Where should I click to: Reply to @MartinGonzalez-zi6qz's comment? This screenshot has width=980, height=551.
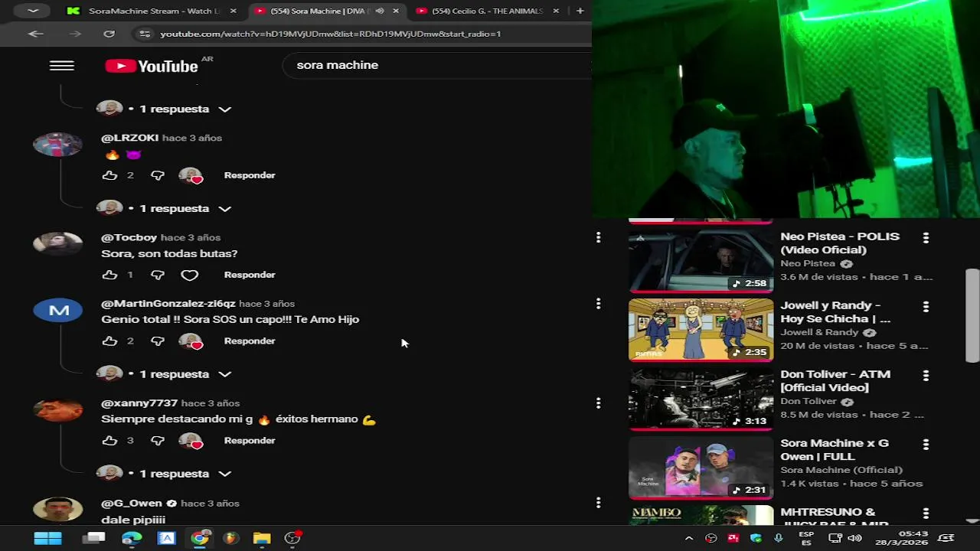tap(250, 341)
